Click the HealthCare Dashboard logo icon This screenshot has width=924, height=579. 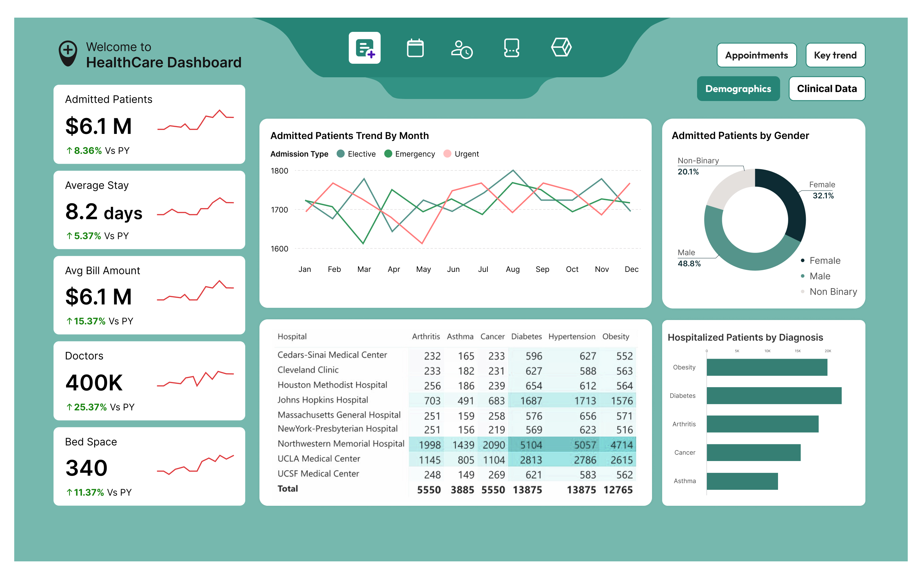click(x=68, y=53)
